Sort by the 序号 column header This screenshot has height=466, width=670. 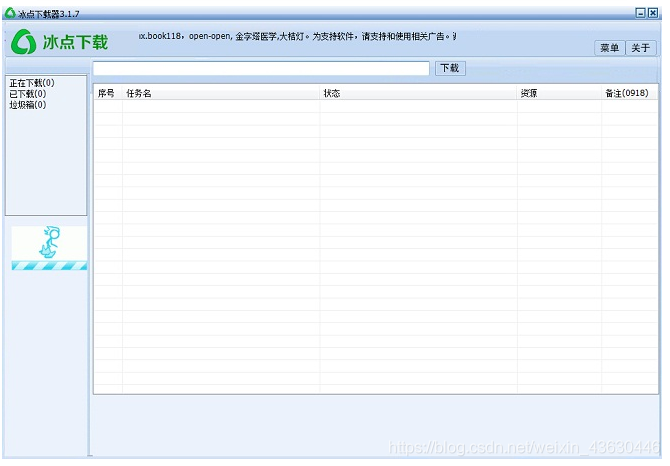pyautogui.click(x=108, y=93)
